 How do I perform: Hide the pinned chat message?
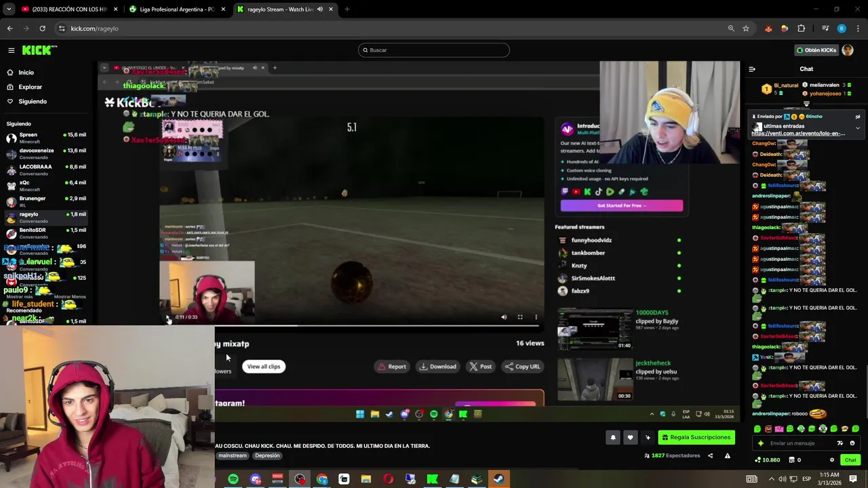(x=858, y=117)
